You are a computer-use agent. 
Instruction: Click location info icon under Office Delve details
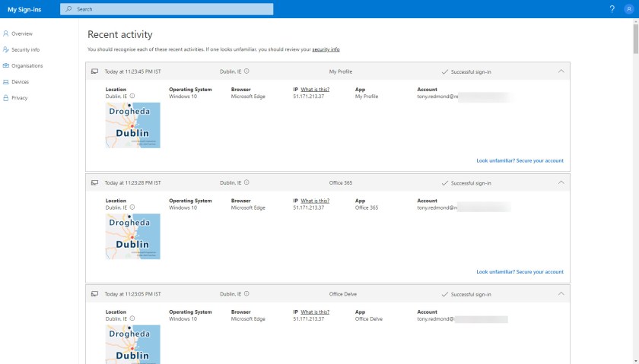pos(132,318)
